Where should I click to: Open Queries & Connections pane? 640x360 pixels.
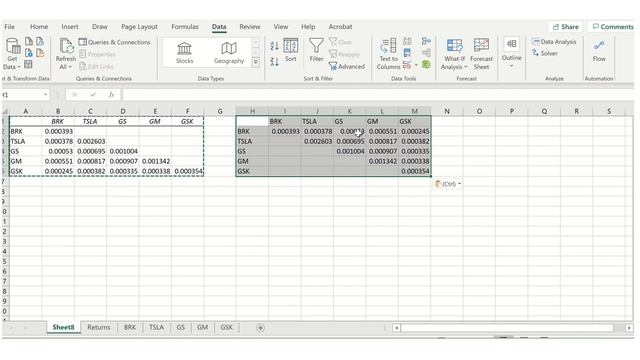(114, 42)
